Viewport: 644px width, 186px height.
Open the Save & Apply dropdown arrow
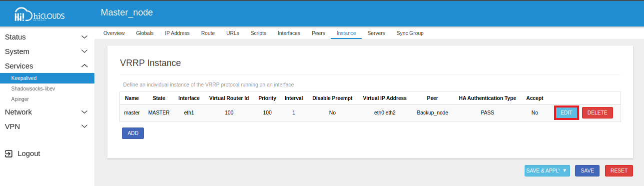(x=565, y=170)
